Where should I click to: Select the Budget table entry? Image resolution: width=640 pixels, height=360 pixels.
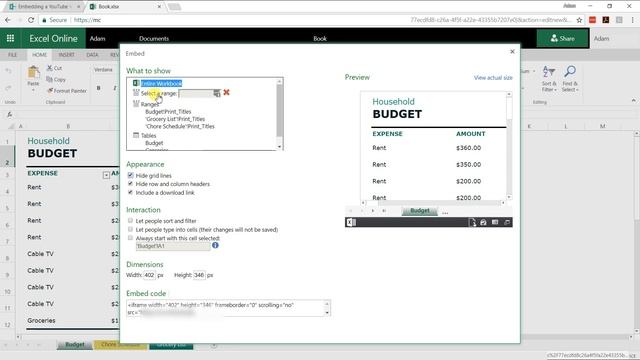pos(154,143)
